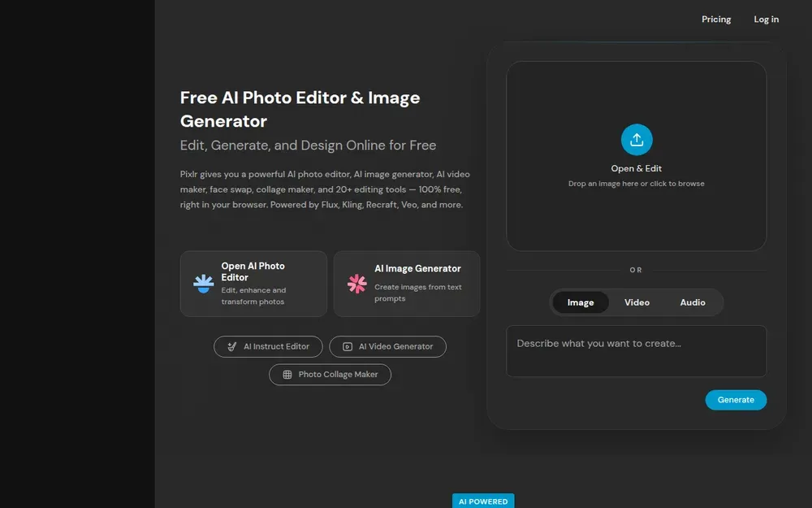
Task: Click the blue burst icon on Open AI Photo Editor
Action: pyautogui.click(x=204, y=284)
